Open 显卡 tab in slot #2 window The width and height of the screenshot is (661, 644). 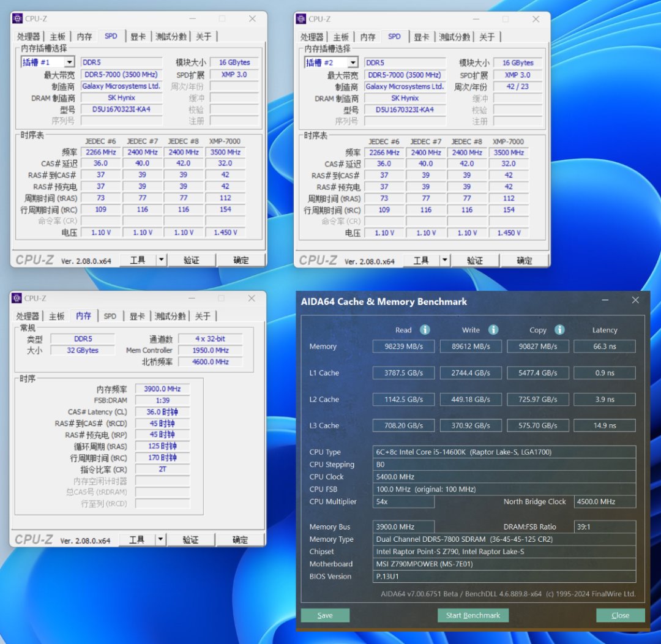(x=421, y=37)
